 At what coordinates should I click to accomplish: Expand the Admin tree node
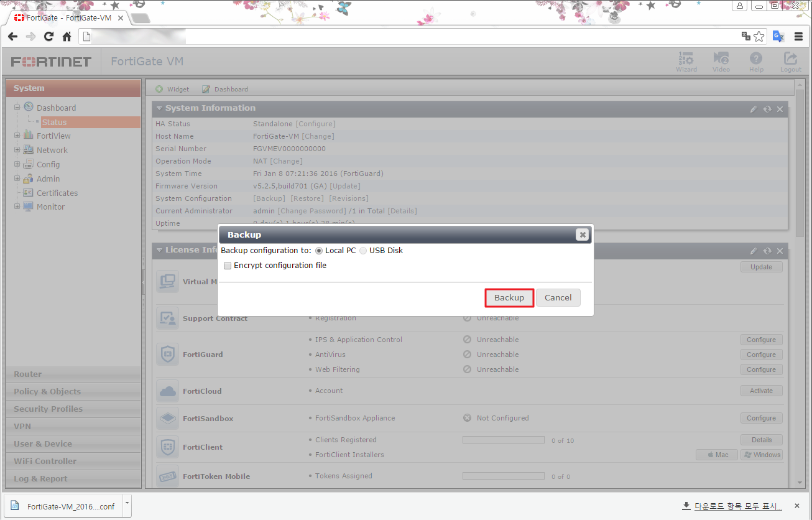[x=17, y=179]
